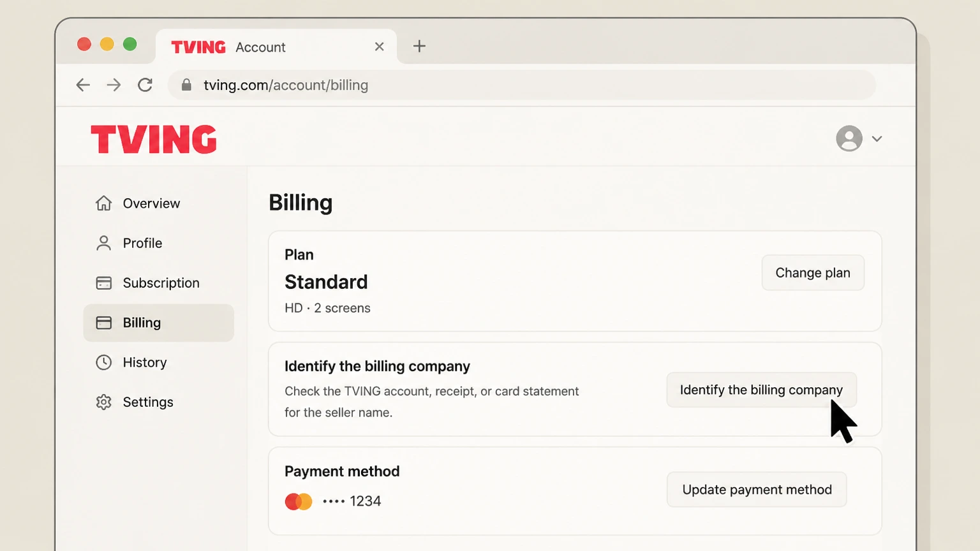Click Update payment method button

757,490
